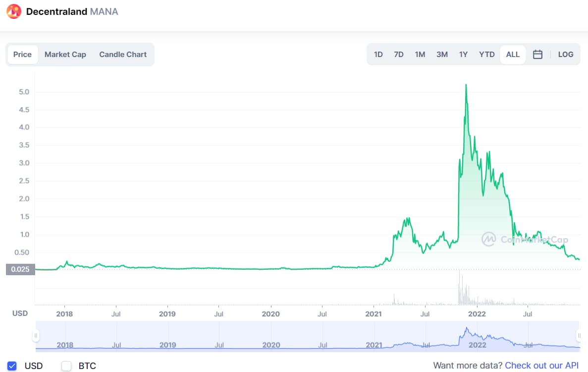The image size is (588, 372).
Task: Click the price peak on the chart
Action: [466, 85]
